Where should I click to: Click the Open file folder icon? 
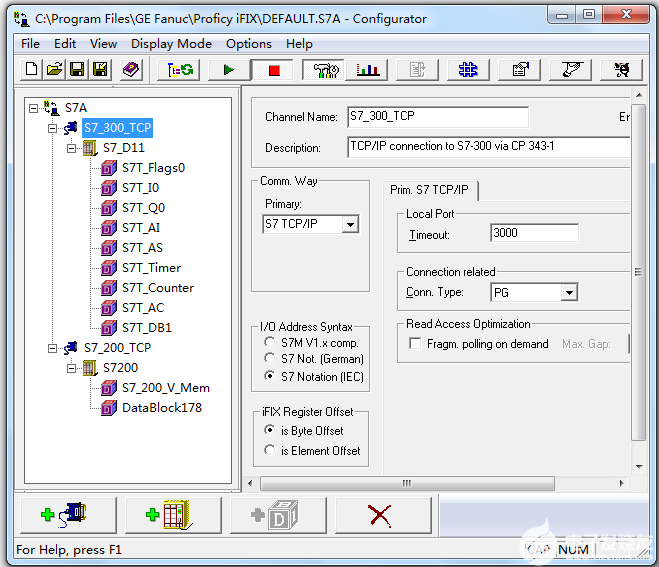[x=54, y=69]
